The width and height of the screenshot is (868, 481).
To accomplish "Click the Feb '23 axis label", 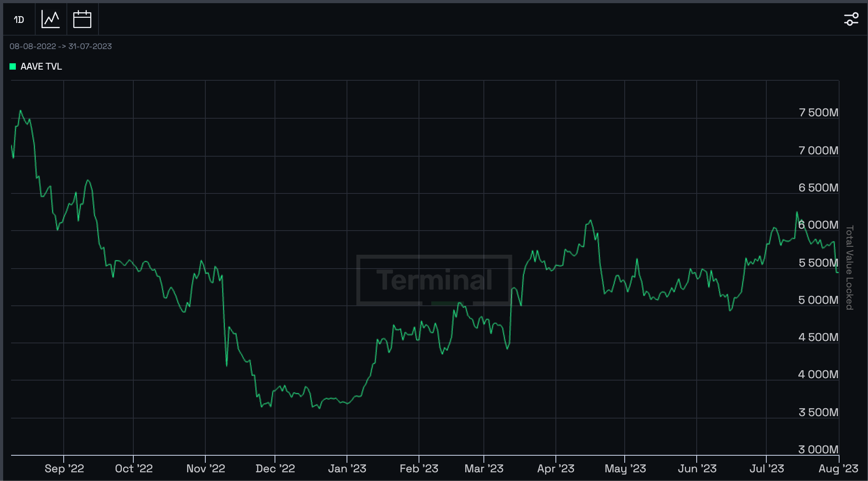I will tap(419, 469).
